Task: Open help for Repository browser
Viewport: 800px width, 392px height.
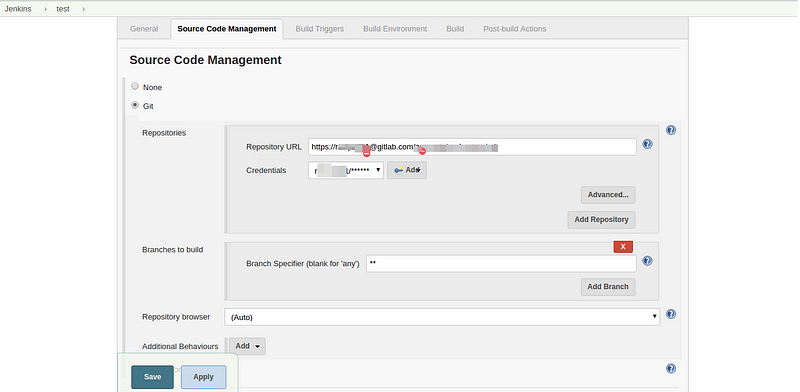Action: [x=671, y=314]
